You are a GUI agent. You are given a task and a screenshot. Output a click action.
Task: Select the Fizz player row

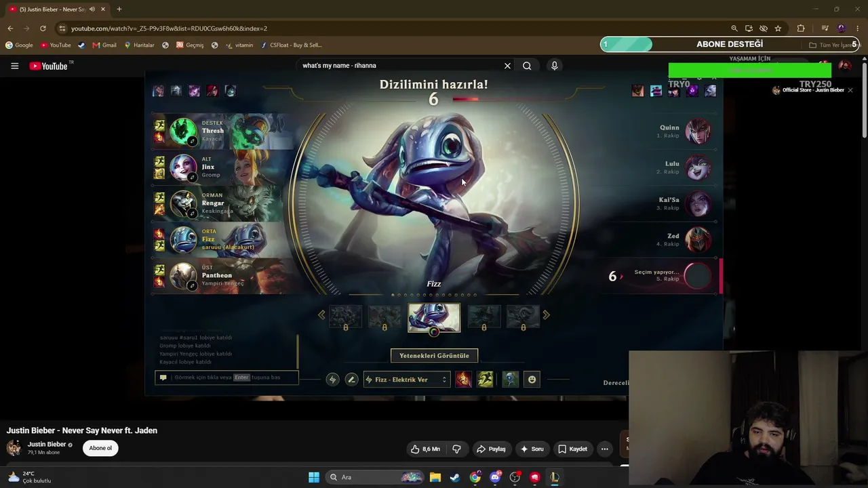coord(222,240)
